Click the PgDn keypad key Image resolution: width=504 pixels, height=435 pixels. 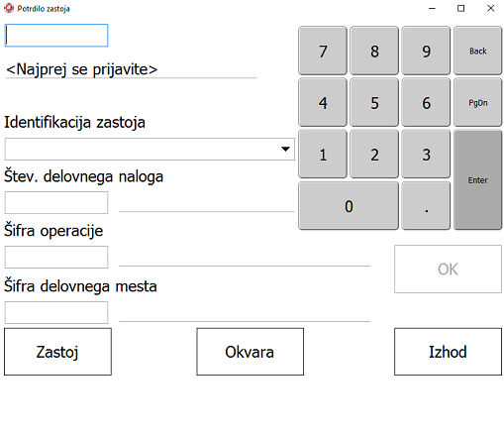478,103
